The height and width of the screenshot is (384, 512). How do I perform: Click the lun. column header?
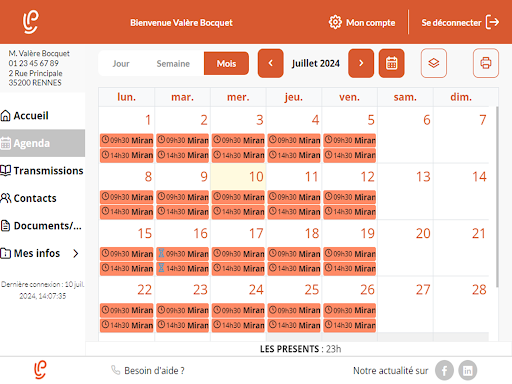(126, 97)
